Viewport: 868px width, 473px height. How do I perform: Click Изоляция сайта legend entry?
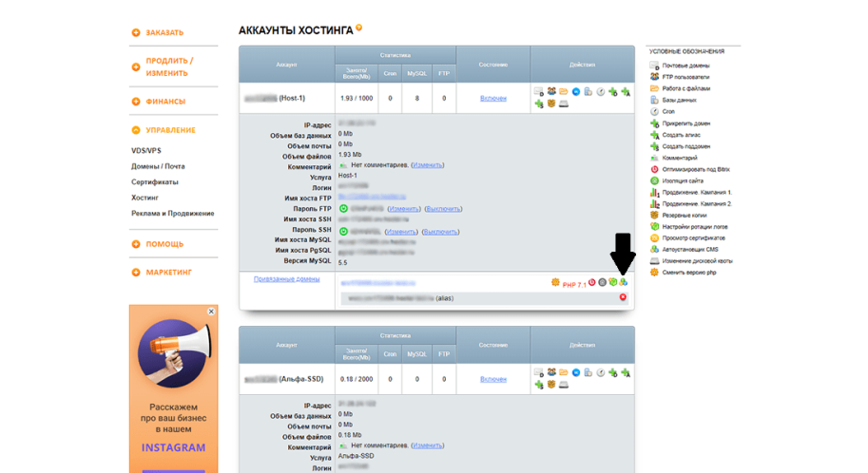[677, 180]
